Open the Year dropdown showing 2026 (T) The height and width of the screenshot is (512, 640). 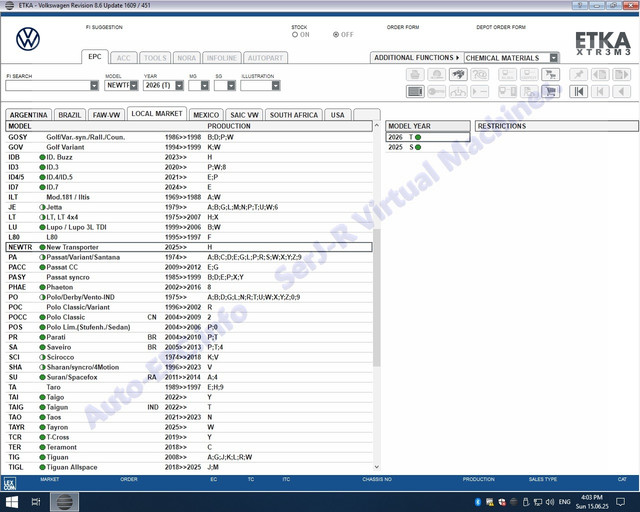click(179, 85)
